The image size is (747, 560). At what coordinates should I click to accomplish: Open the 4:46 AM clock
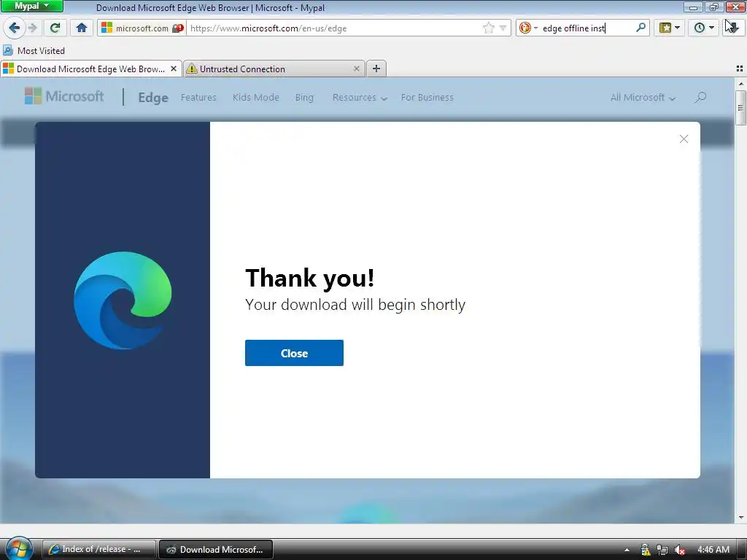coord(713,550)
